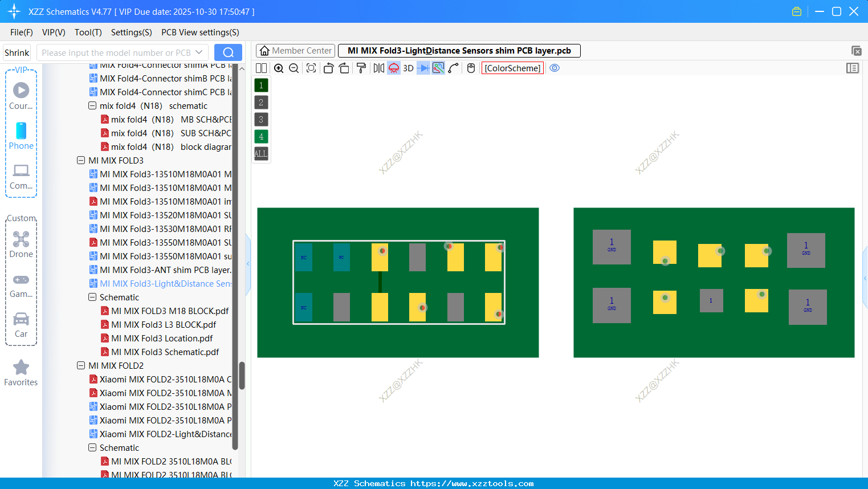Click the rotate right toolbar icon
Viewport: 868px width, 489px height.
point(344,68)
